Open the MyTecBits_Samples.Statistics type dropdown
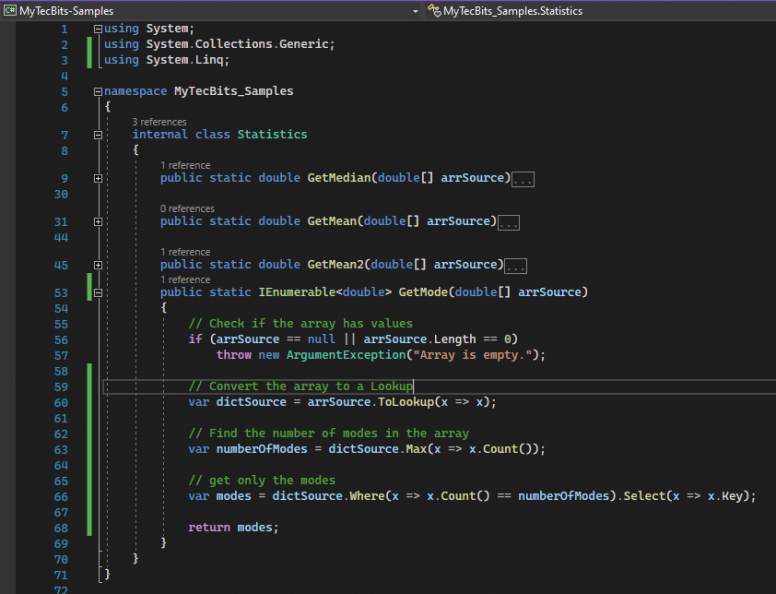 600,10
